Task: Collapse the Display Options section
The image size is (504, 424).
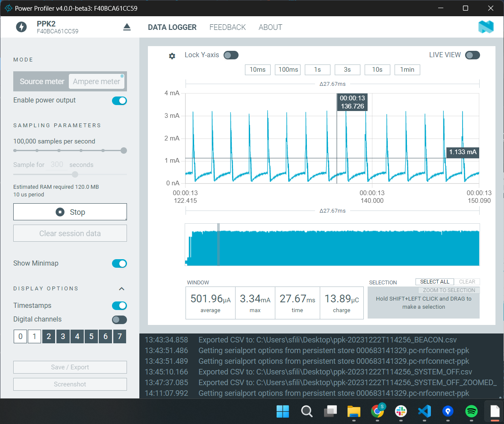Action: coord(121,289)
